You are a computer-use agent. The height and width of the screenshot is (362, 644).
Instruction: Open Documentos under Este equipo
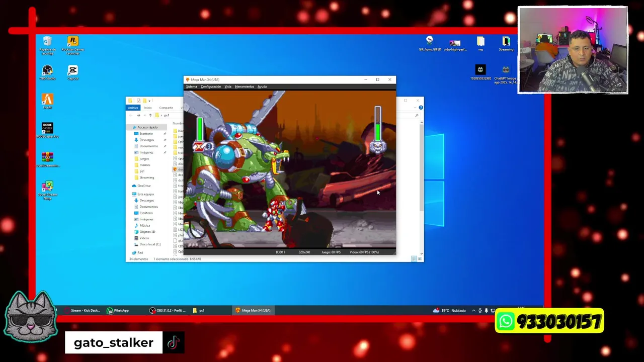coord(148,207)
